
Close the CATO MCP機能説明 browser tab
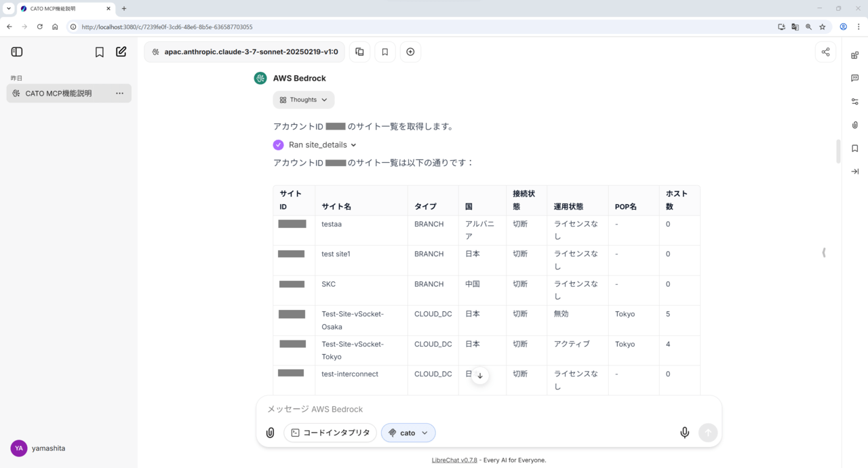pyautogui.click(x=108, y=9)
